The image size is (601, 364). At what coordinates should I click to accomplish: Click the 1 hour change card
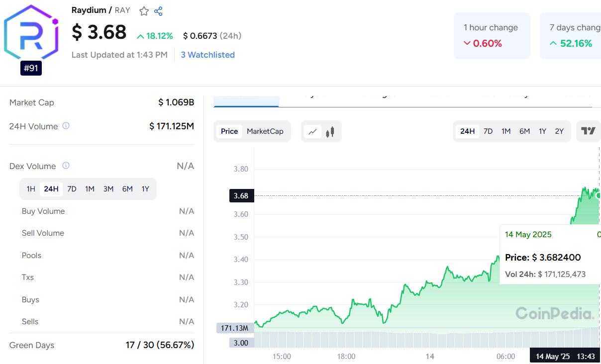[x=491, y=36]
